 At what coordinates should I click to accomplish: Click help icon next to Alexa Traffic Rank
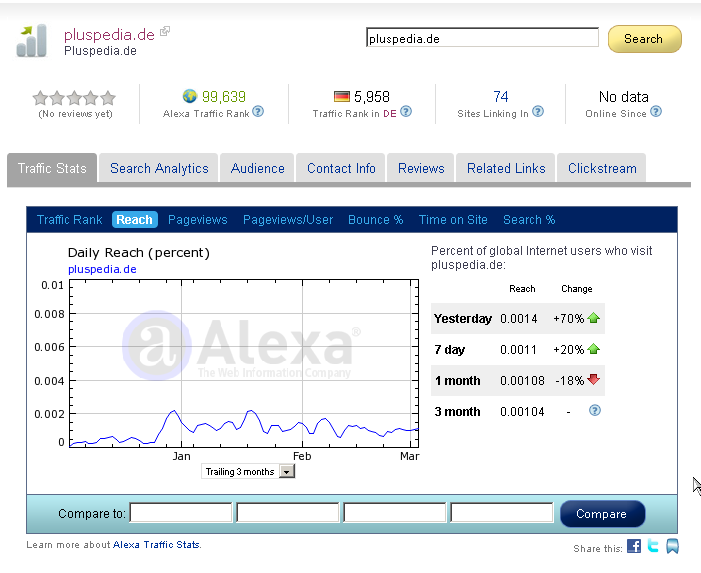pyautogui.click(x=258, y=111)
